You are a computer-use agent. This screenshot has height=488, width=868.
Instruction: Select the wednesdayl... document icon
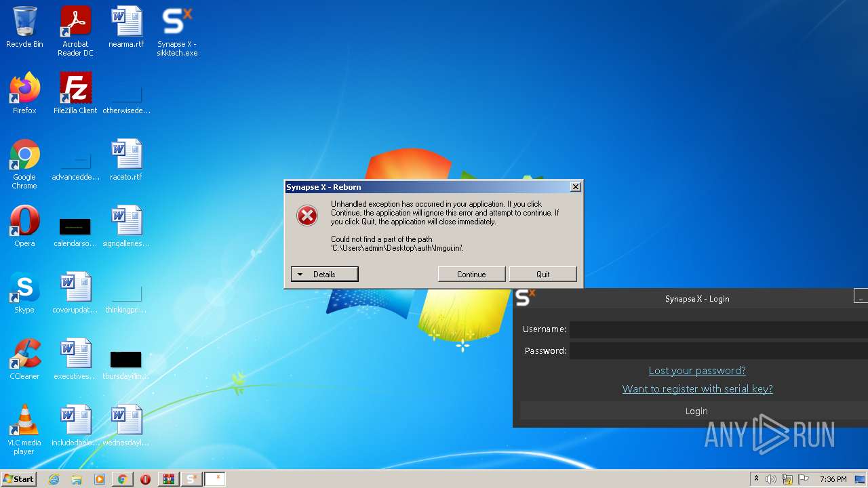click(126, 426)
